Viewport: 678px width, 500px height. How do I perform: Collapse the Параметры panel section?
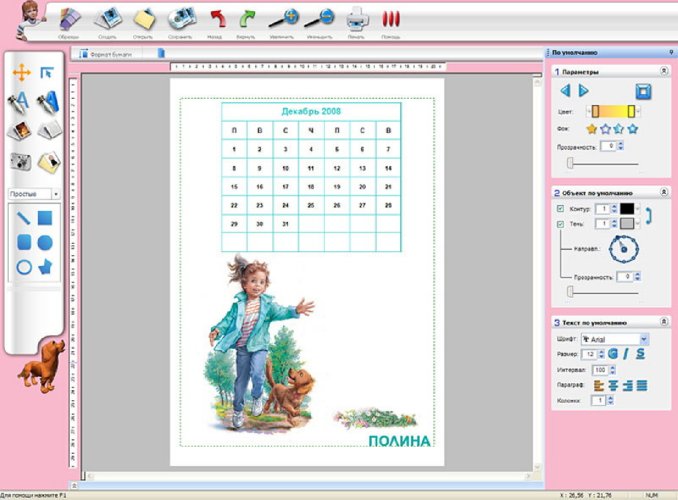[x=664, y=72]
